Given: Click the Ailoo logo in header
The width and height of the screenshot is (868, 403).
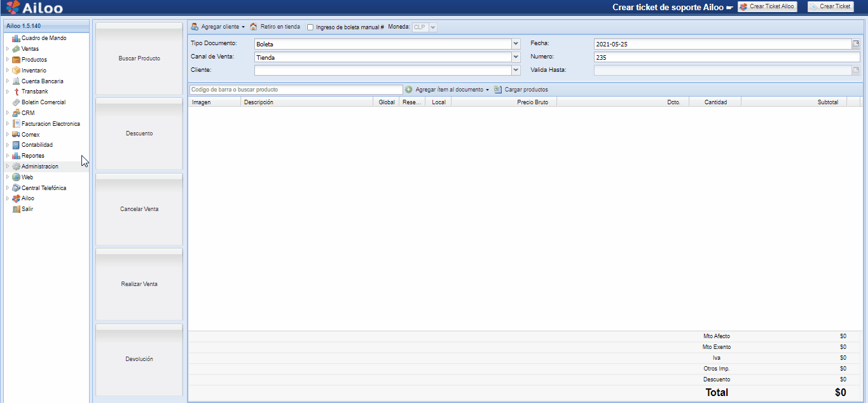Looking at the screenshot, I should point(34,8).
